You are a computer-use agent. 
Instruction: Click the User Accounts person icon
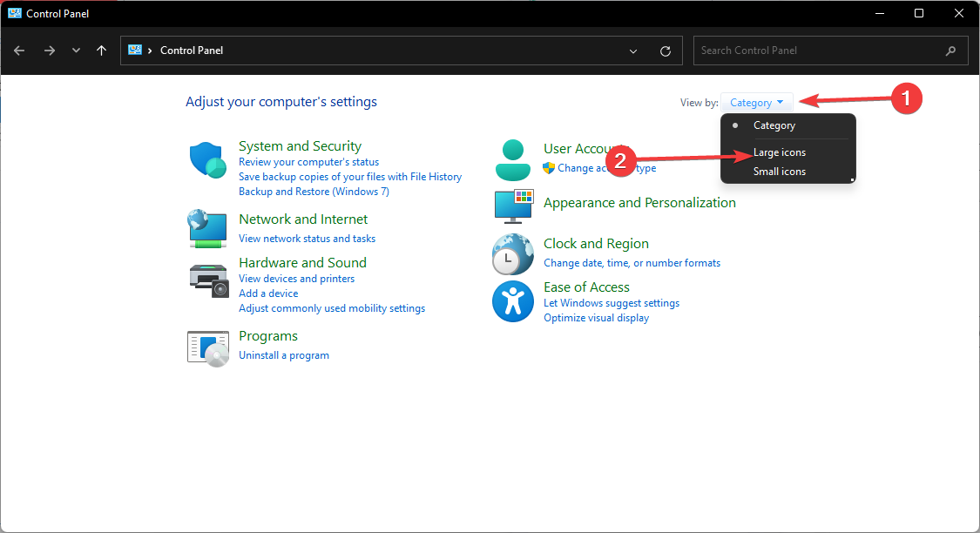coord(513,160)
